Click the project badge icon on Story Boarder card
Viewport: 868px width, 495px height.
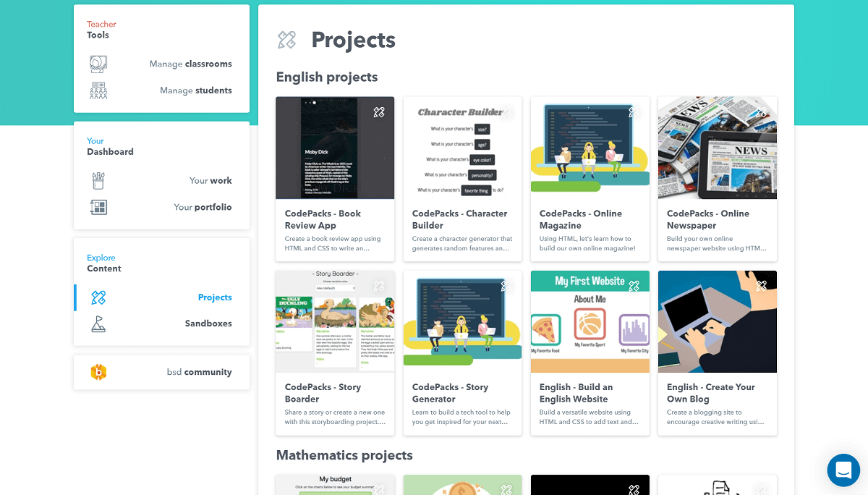pyautogui.click(x=379, y=286)
